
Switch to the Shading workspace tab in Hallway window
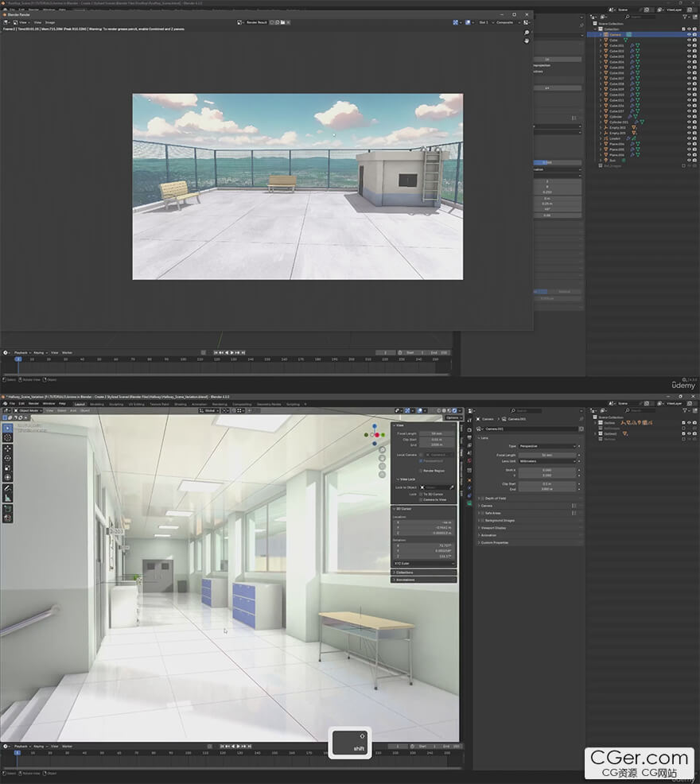click(180, 404)
